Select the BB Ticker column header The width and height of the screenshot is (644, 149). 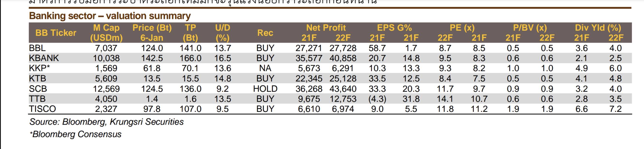(x=56, y=33)
